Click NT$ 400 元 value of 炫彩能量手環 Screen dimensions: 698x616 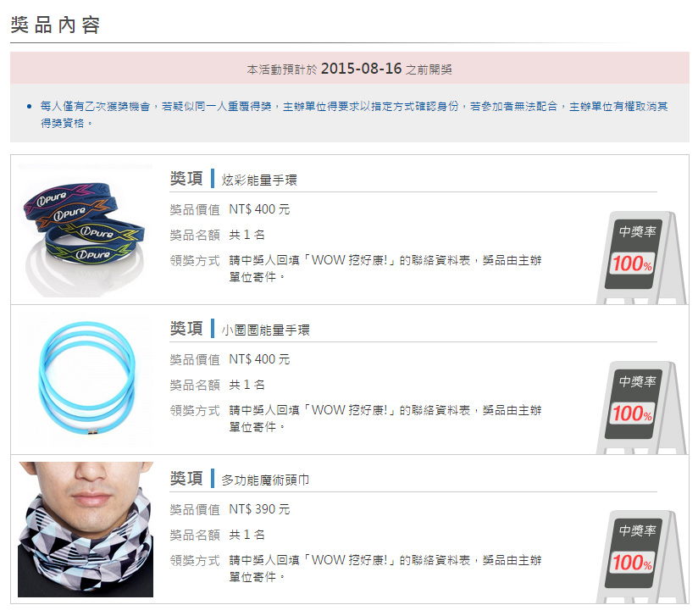259,209
